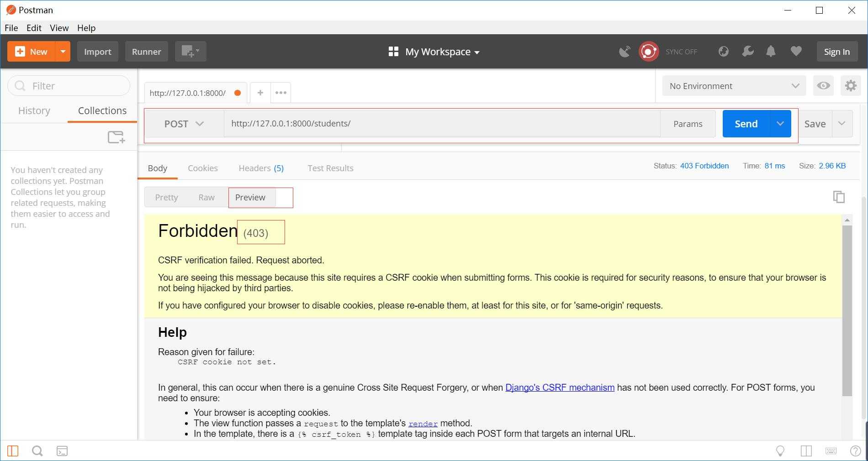This screenshot has width=868, height=461.
Task: Copy the response with copy icon
Action: (839, 197)
